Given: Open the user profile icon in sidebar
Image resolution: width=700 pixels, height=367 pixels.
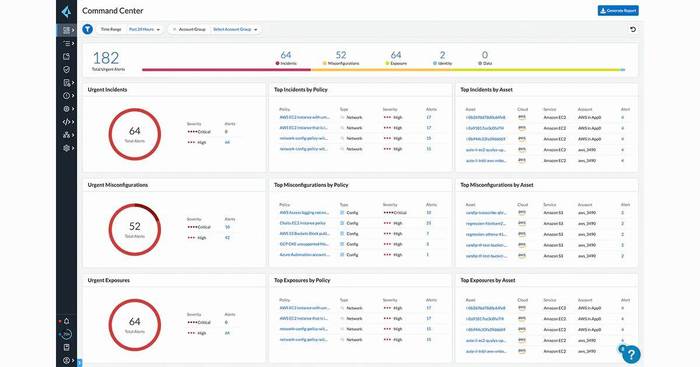Looking at the screenshot, I should 67,360.
